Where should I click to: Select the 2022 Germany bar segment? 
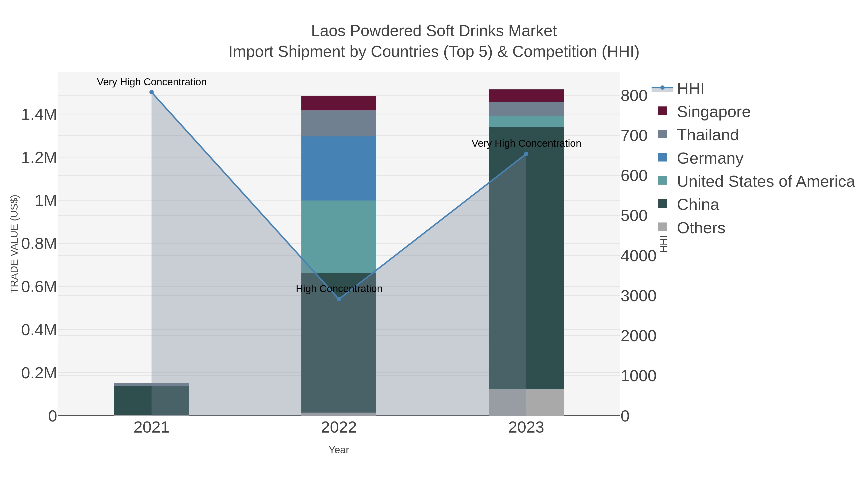(x=339, y=168)
